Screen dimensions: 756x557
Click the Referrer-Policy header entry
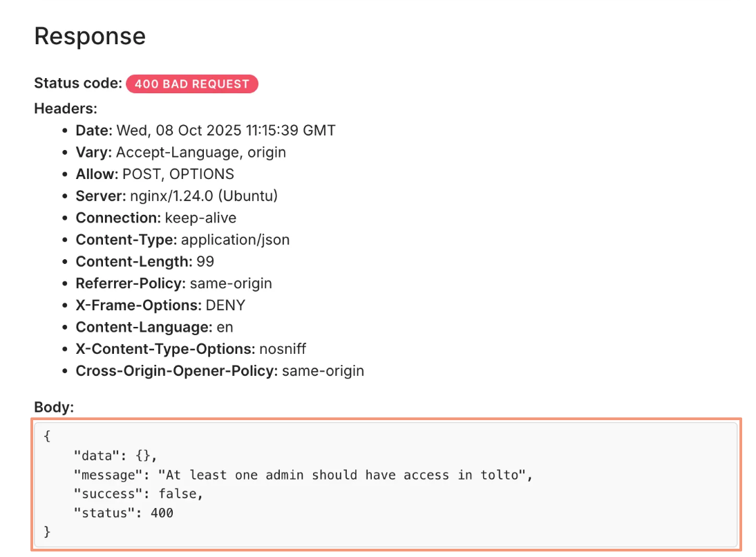click(173, 283)
